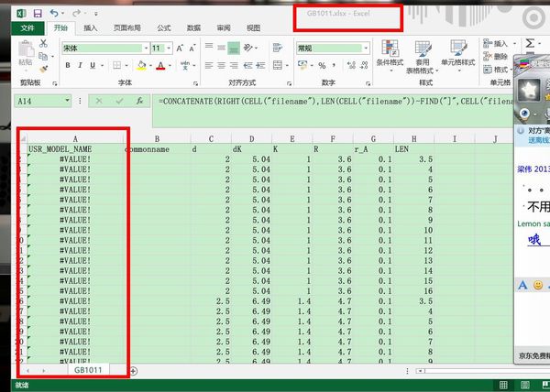Cut the selection with the scissors icon

coord(43,43)
